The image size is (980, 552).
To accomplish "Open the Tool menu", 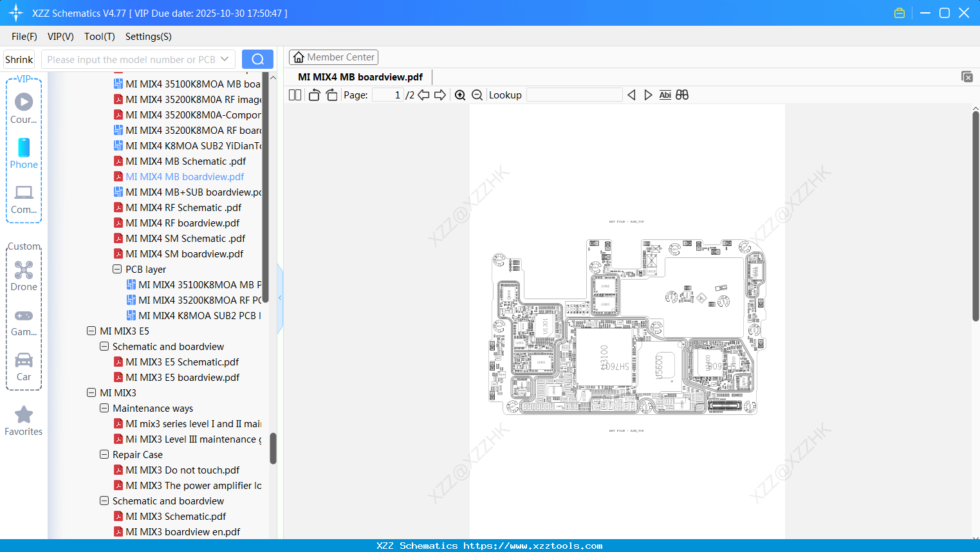I will 99,37.
